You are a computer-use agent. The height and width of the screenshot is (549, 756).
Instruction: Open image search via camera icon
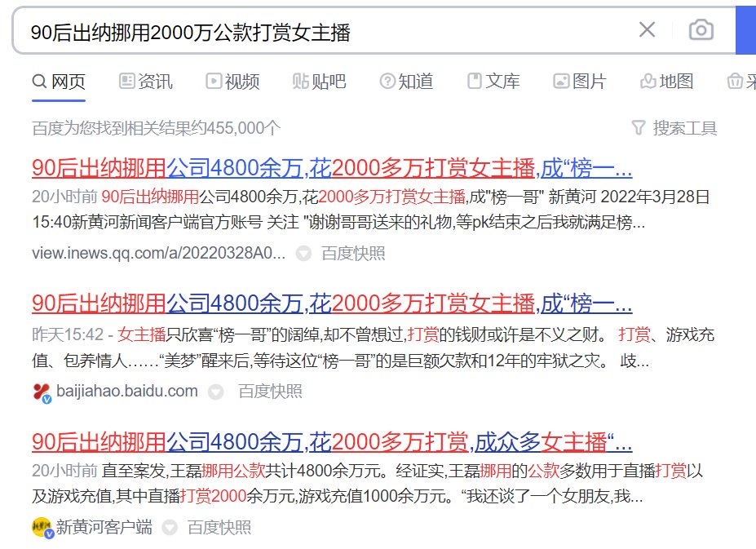[701, 30]
